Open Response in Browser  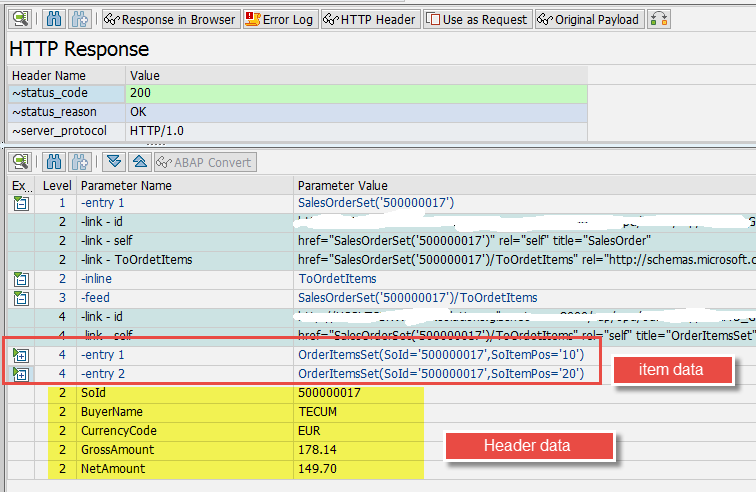click(171, 19)
